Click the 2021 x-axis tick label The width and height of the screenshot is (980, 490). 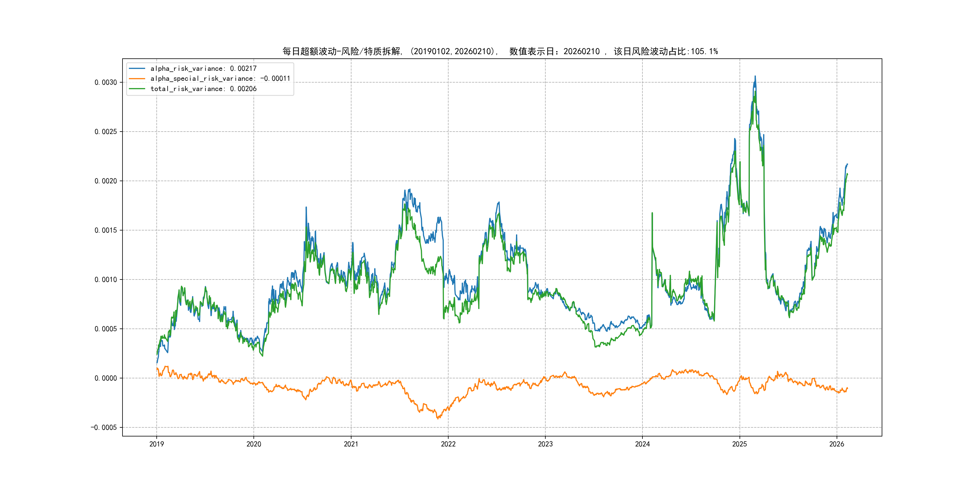click(351, 444)
